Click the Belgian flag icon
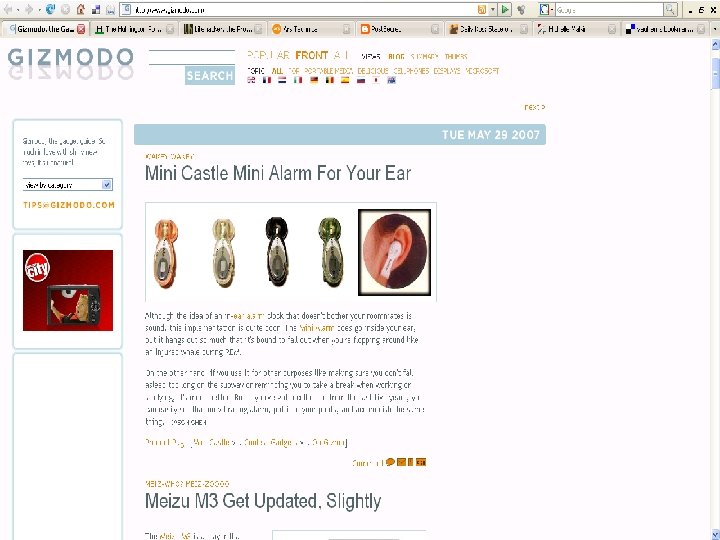This screenshot has width=720, height=540. [330, 80]
